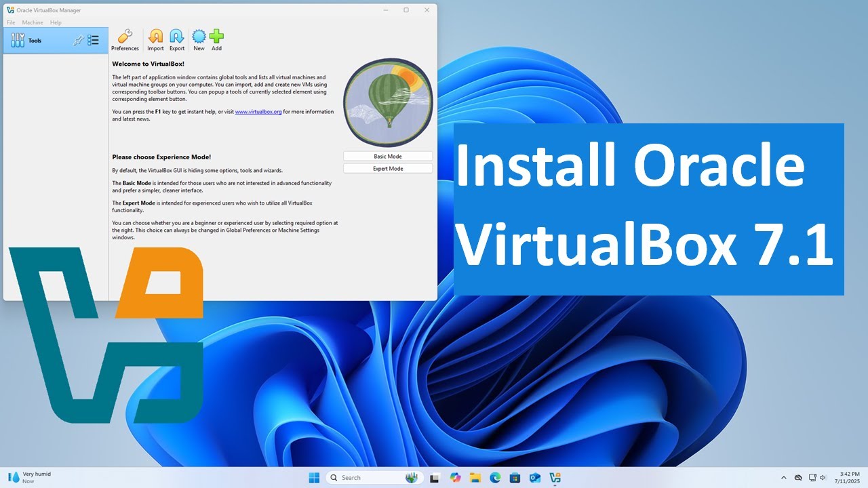
Task: Click the pin icon beside Tools
Action: pos(78,41)
